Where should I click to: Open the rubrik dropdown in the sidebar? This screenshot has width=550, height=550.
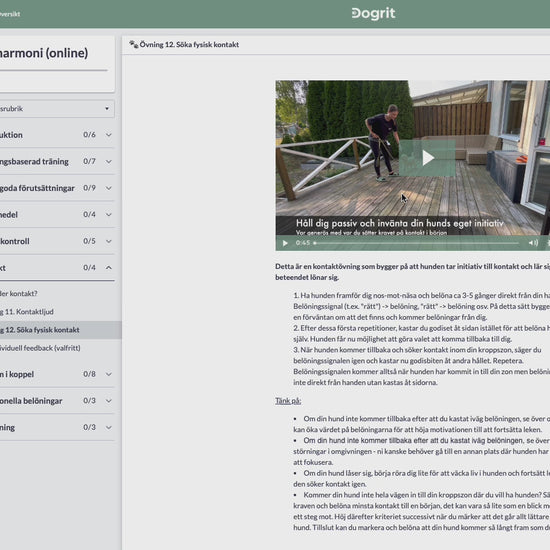click(x=56, y=109)
